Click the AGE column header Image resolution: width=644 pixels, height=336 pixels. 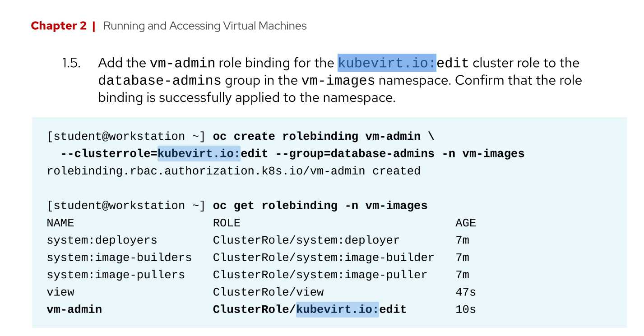pyautogui.click(x=466, y=223)
